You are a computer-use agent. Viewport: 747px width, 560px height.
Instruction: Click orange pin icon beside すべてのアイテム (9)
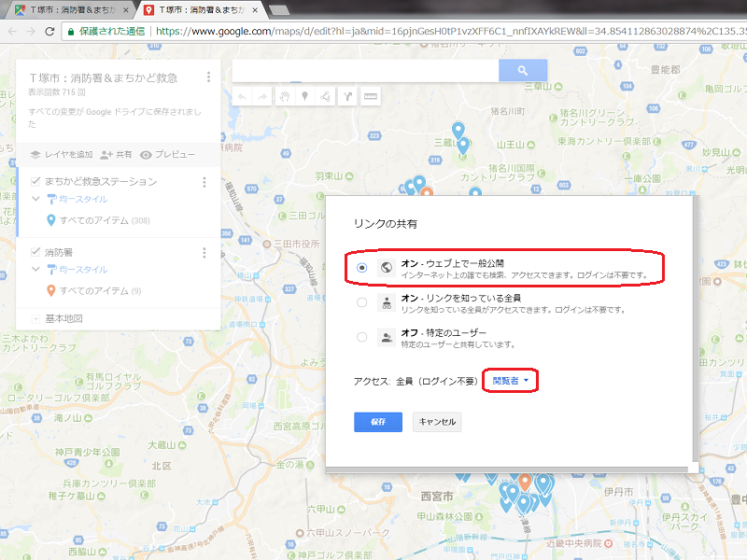point(51,290)
